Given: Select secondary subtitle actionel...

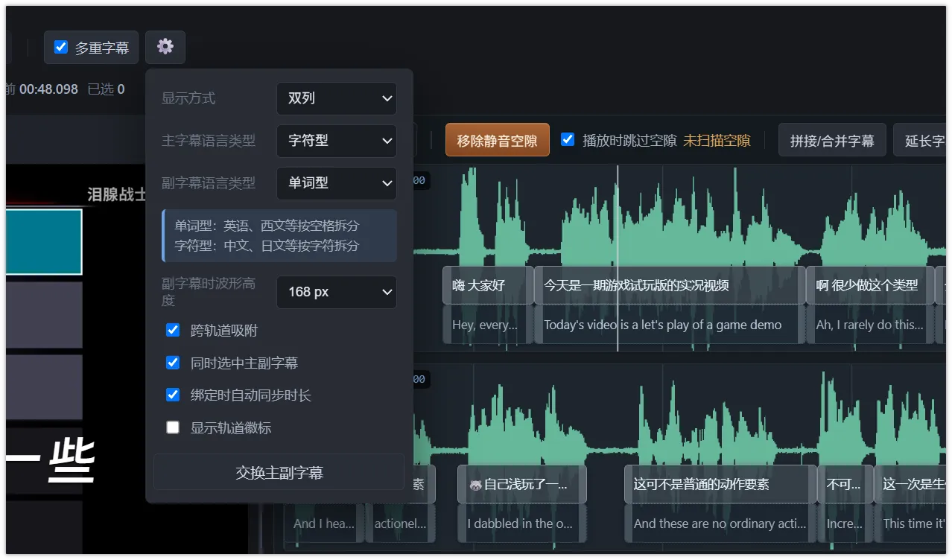Looking at the screenshot, I should [x=400, y=524].
